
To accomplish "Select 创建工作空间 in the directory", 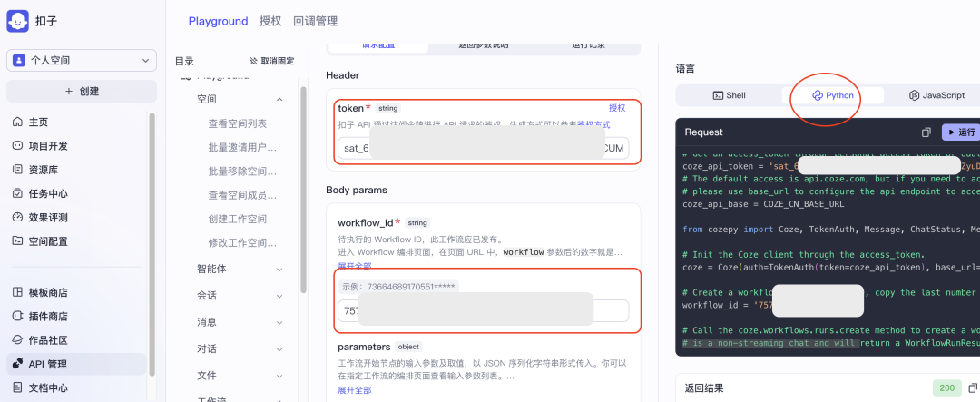I will coord(238,219).
